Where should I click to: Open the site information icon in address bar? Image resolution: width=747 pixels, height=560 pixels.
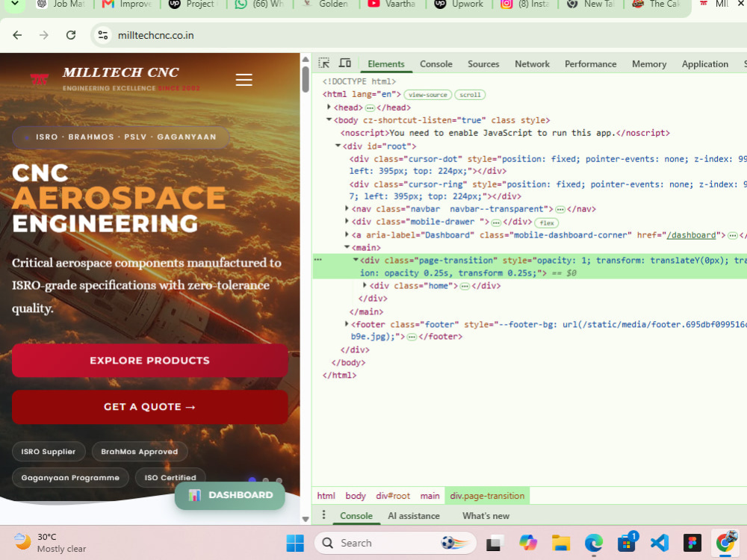point(103,35)
